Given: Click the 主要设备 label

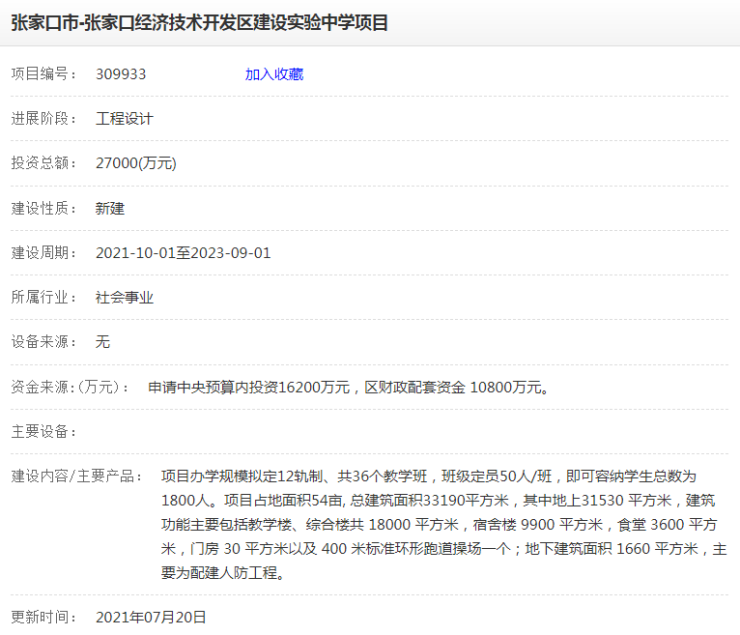Looking at the screenshot, I should (x=43, y=432).
